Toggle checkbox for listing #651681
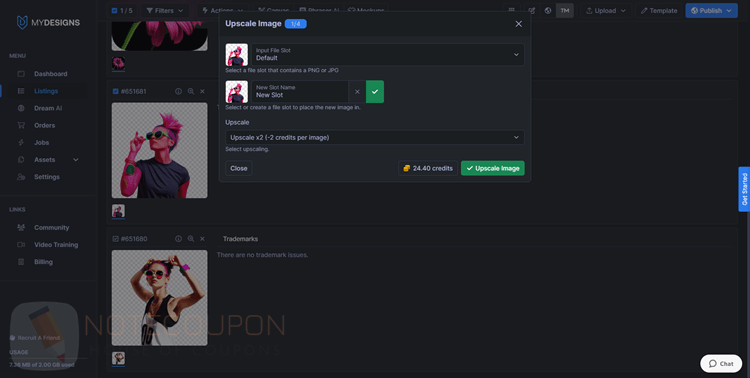 pyautogui.click(x=115, y=91)
